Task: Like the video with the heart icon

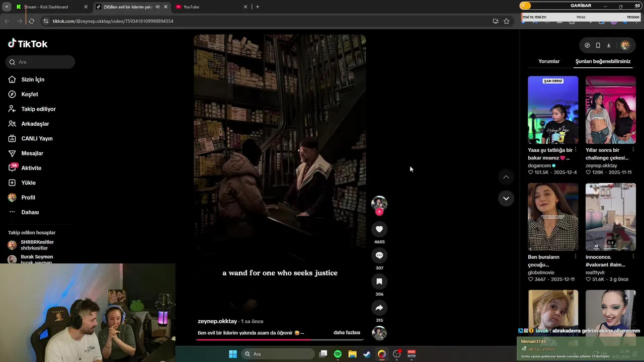Action: coord(379,229)
